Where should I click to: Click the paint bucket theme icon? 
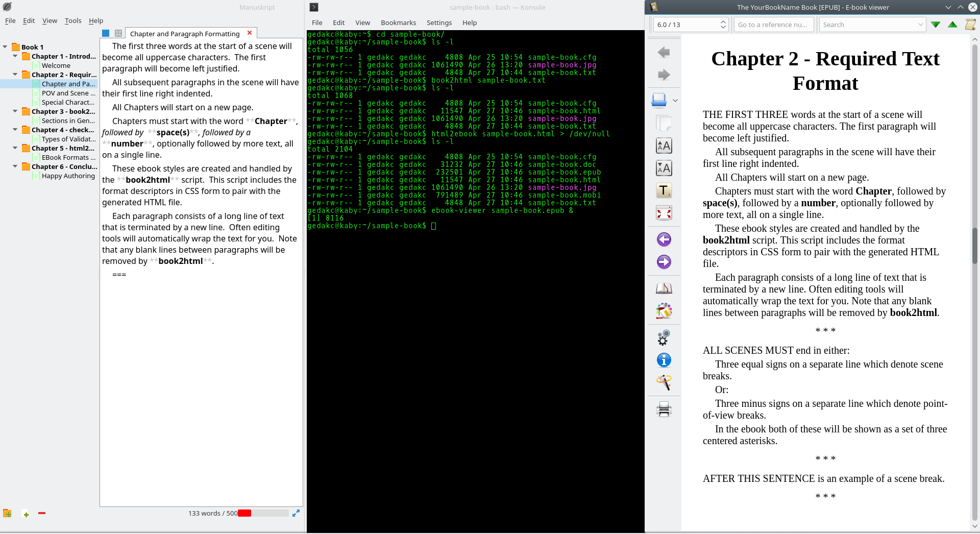[x=664, y=311]
